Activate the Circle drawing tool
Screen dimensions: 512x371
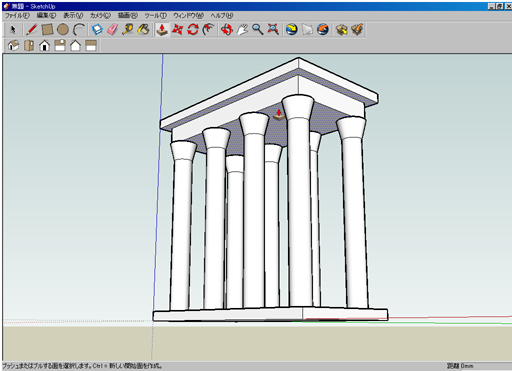[x=63, y=30]
